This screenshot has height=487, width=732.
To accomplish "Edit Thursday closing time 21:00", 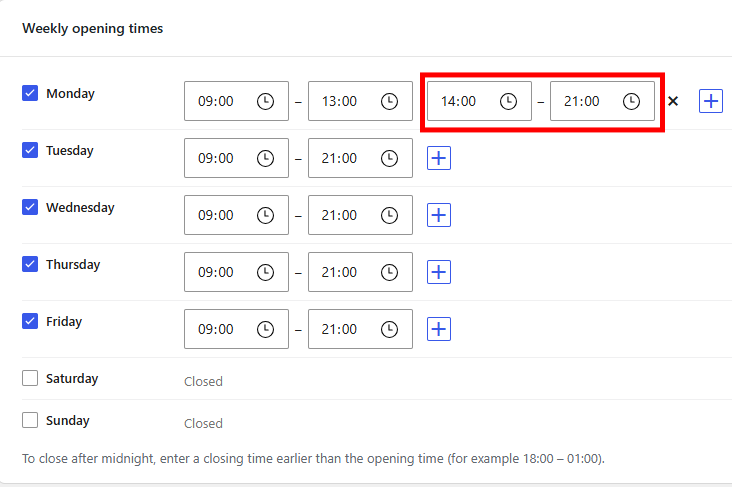I will (360, 272).
